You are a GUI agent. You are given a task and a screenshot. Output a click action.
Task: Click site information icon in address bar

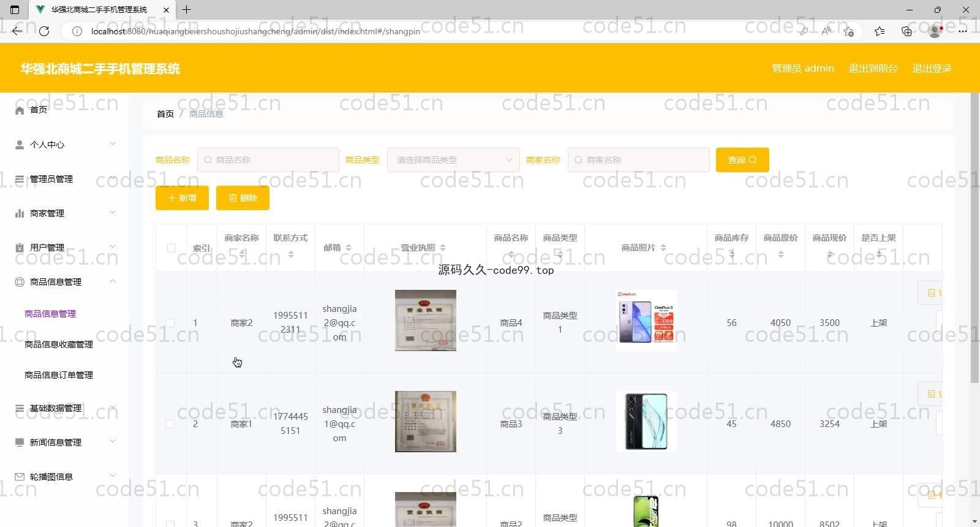click(77, 31)
